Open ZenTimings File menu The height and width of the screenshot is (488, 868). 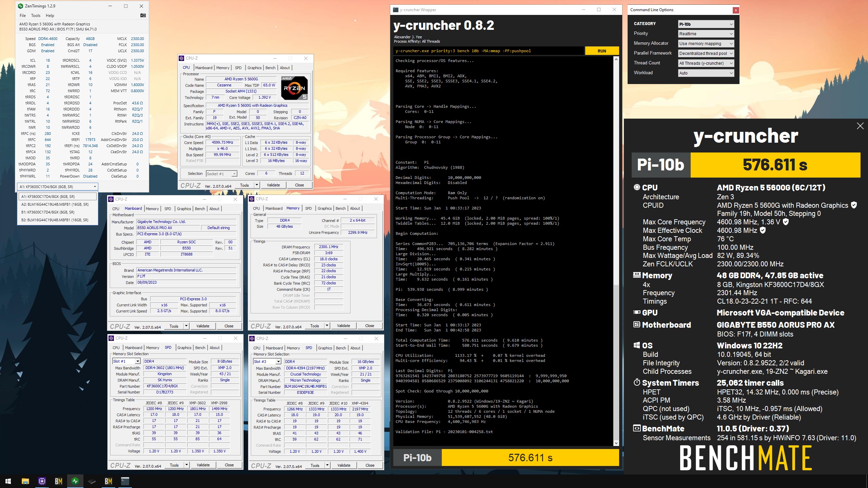click(x=23, y=15)
